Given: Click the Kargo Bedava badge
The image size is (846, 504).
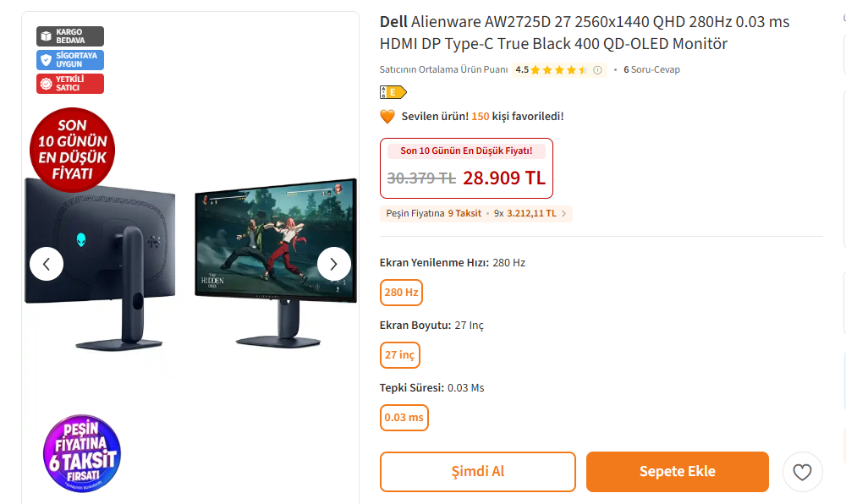Looking at the screenshot, I should (x=70, y=36).
